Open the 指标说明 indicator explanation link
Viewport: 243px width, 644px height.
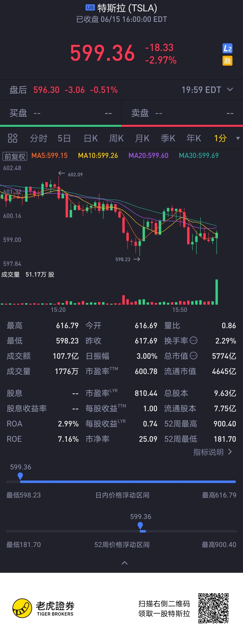(213, 452)
